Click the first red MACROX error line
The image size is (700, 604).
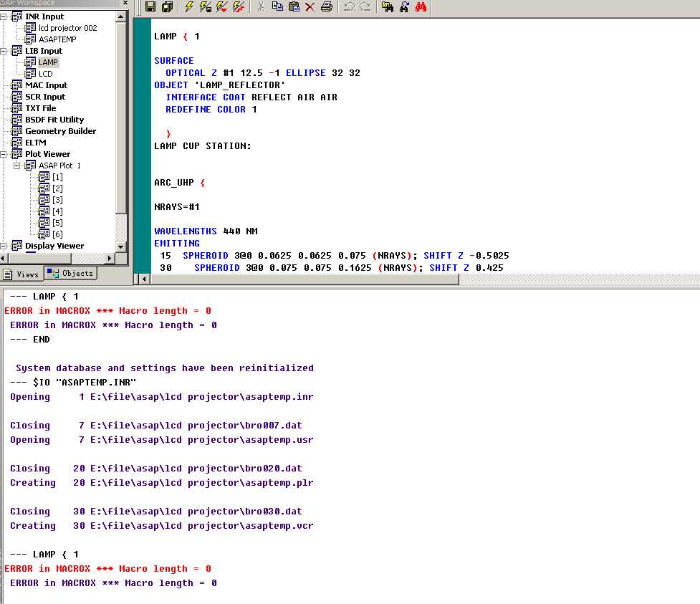[107, 311]
